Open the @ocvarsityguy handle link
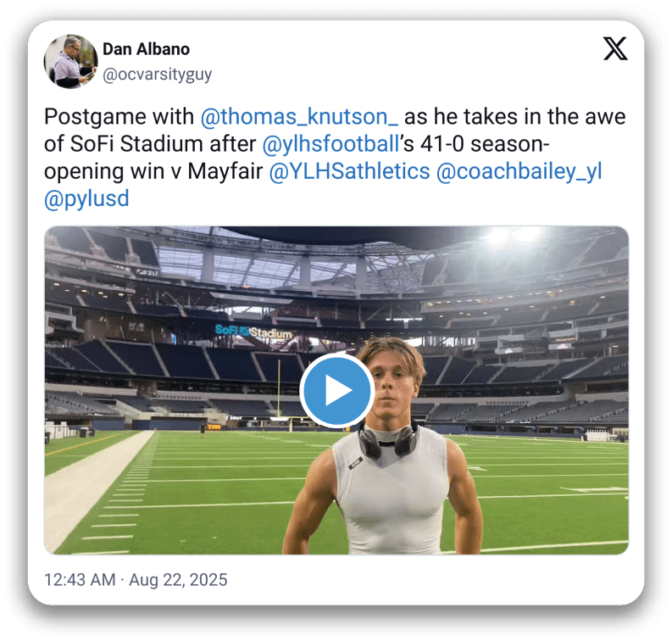672x641 pixels. pos(157,75)
